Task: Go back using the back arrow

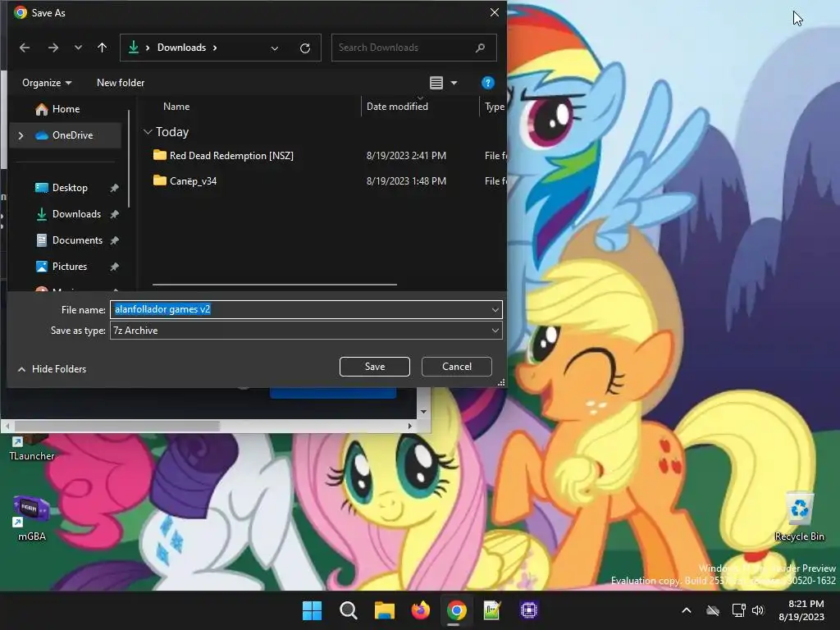Action: click(x=25, y=48)
